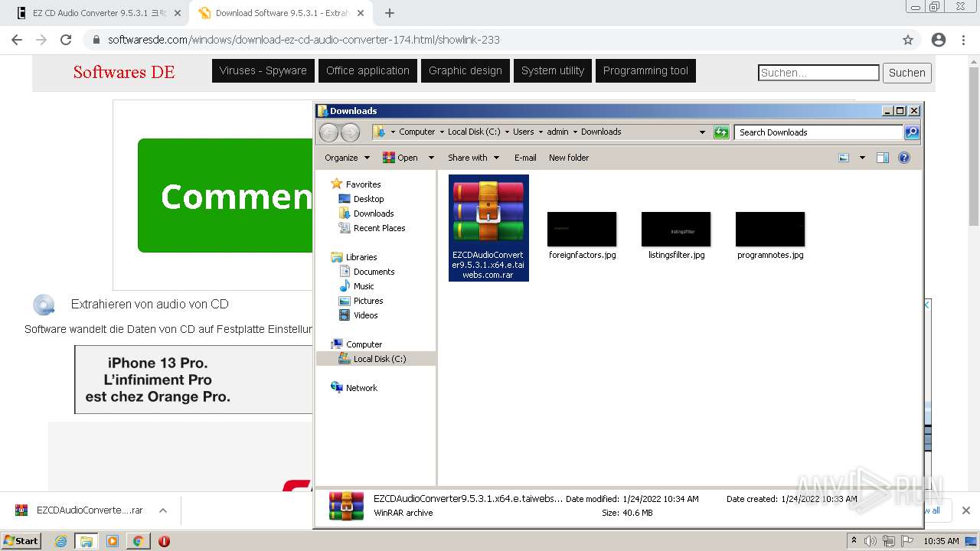The image size is (980, 551).
Task: Select Network in navigation pane
Action: click(361, 388)
